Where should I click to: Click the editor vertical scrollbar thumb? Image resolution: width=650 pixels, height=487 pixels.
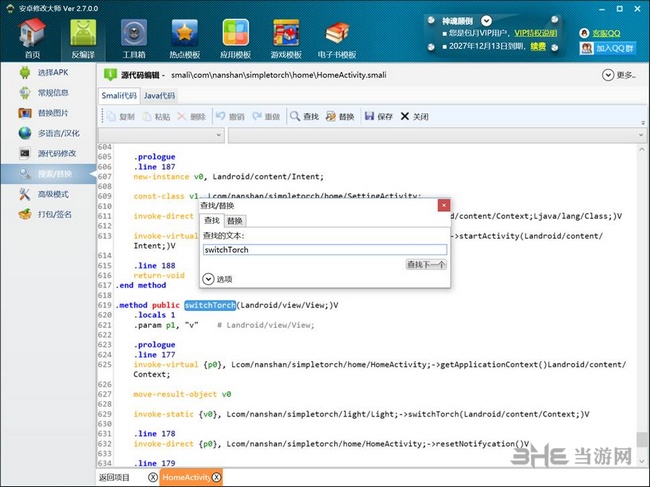tap(642, 440)
